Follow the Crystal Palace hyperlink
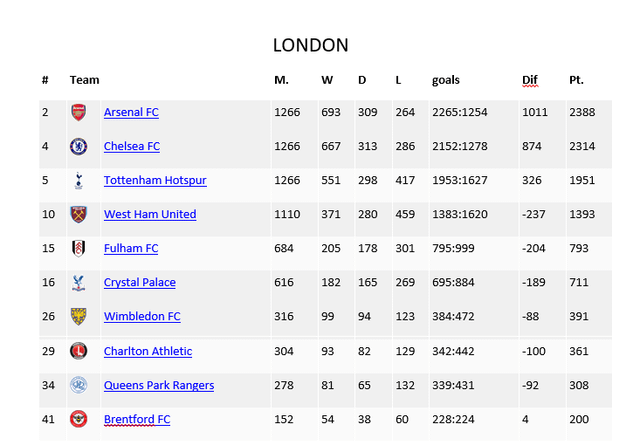The height and width of the screenshot is (445, 640). point(140,283)
